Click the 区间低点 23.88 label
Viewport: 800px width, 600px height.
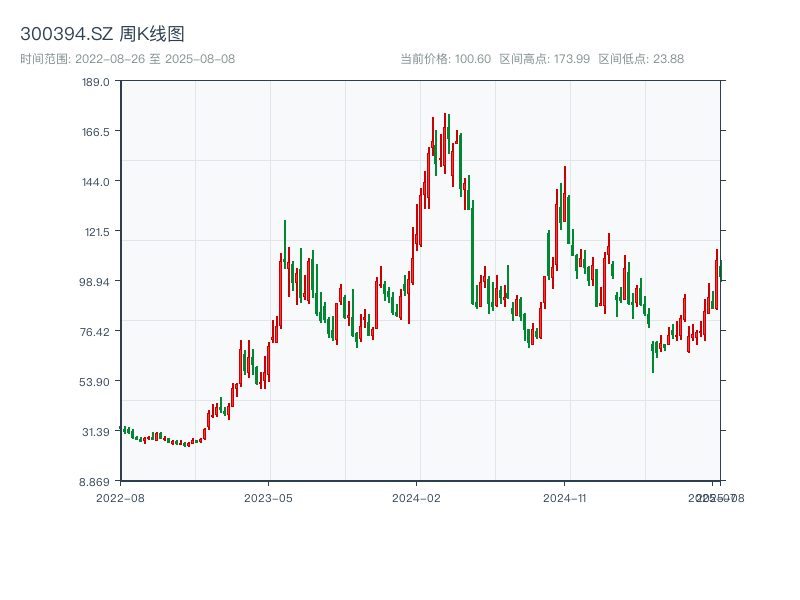pyautogui.click(x=641, y=59)
